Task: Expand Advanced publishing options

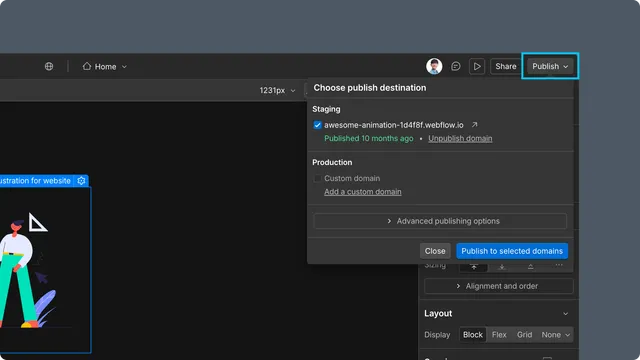Action: (x=440, y=221)
